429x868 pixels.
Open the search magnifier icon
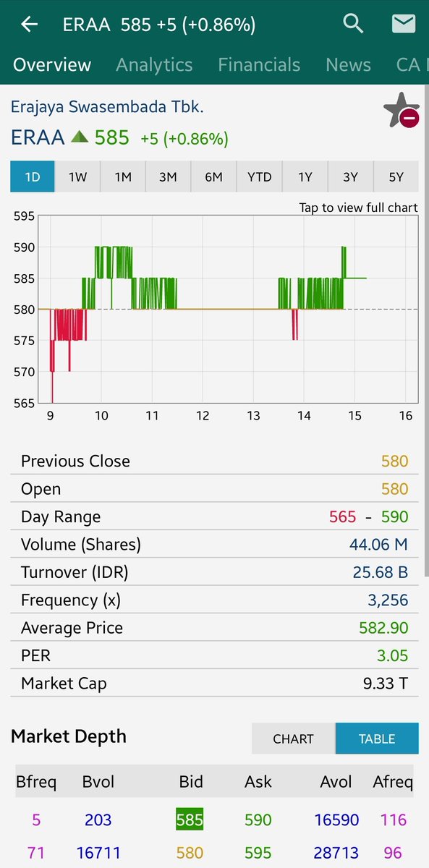pyautogui.click(x=353, y=24)
